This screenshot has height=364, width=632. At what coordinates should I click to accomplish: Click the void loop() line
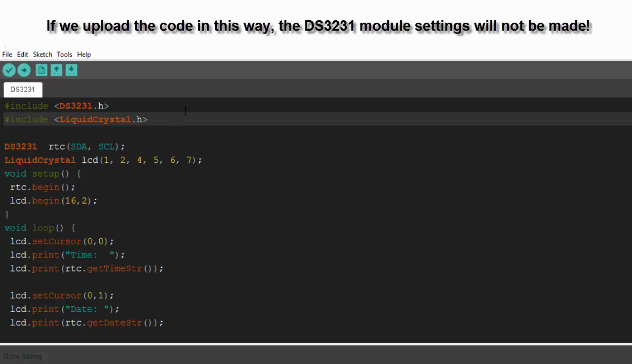pos(39,228)
